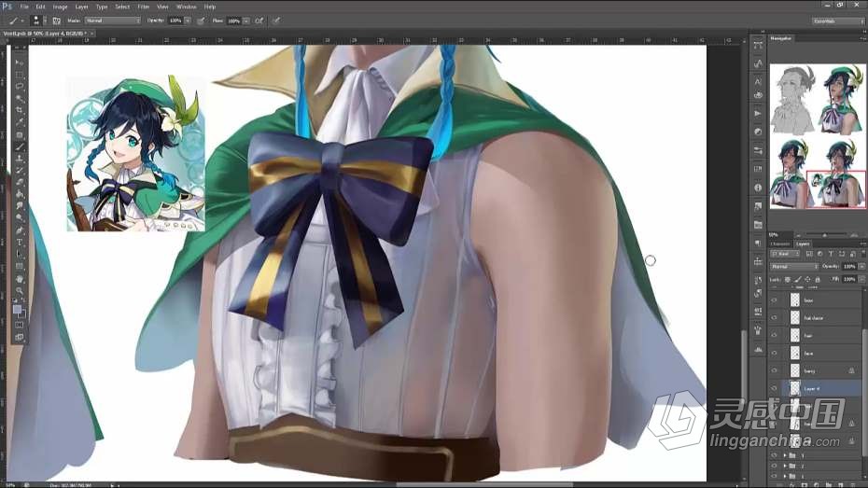Select the Spot Healing Brush tool
This screenshot has width=868, height=488.
(20, 135)
